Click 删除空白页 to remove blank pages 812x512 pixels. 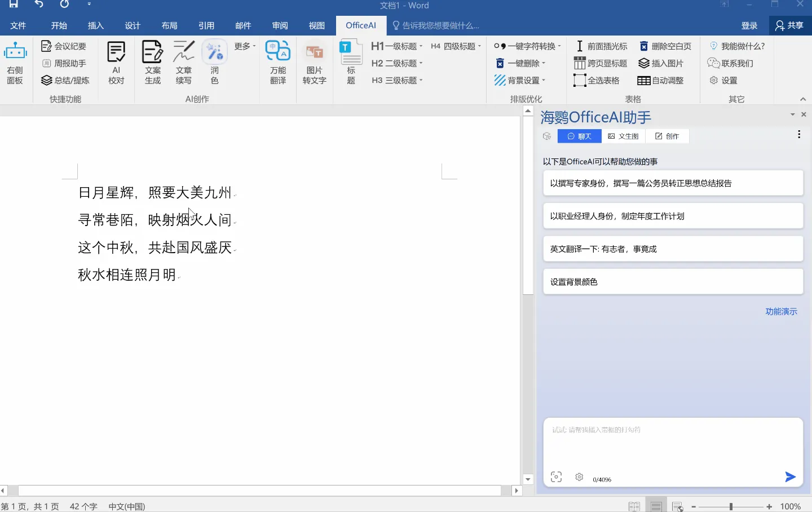coord(666,46)
